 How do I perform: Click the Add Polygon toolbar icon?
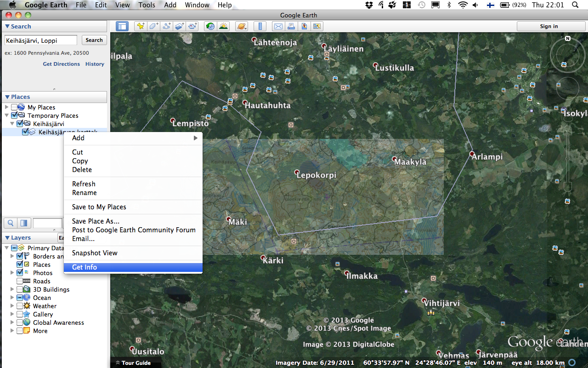pyautogui.click(x=153, y=26)
